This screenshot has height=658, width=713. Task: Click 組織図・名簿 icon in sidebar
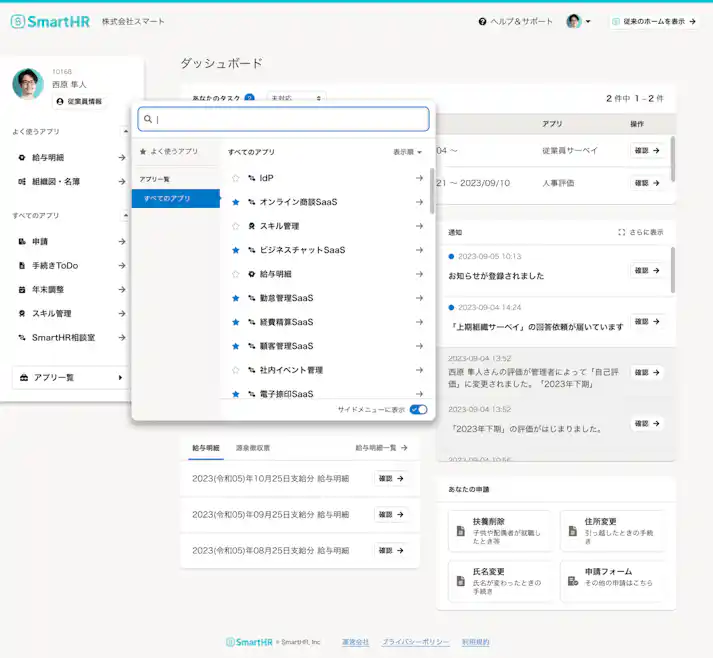[22, 181]
